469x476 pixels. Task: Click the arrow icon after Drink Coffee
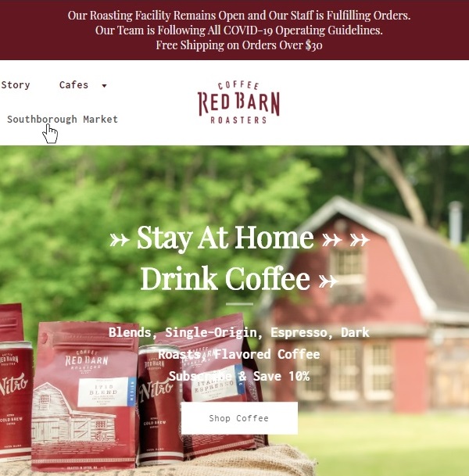pyautogui.click(x=328, y=281)
